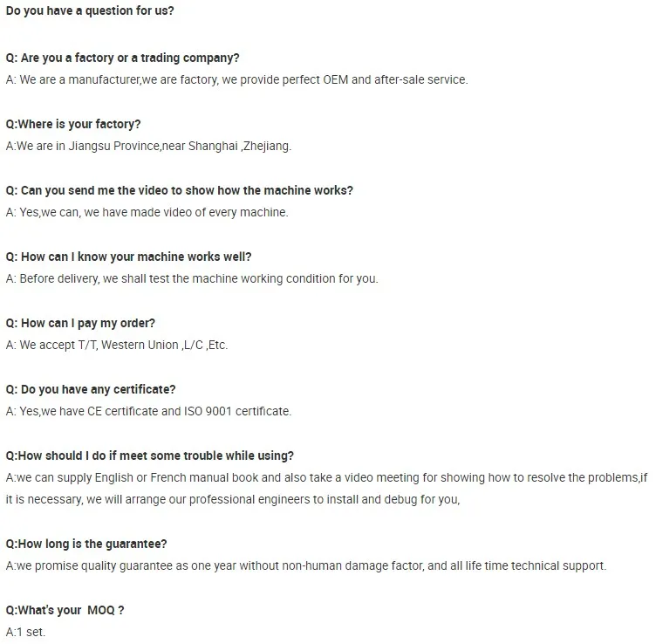Click 'How can I know your machine works well?'
The image size is (656, 644).
128,257
